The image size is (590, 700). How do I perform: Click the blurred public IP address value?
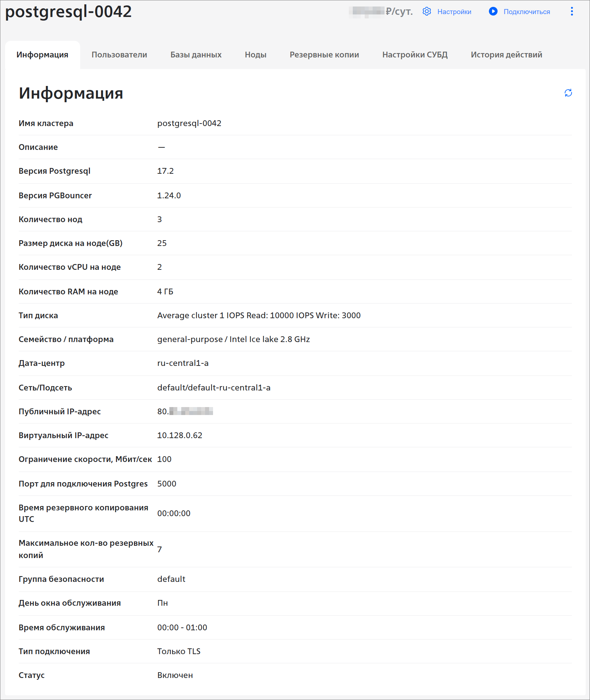click(x=185, y=412)
